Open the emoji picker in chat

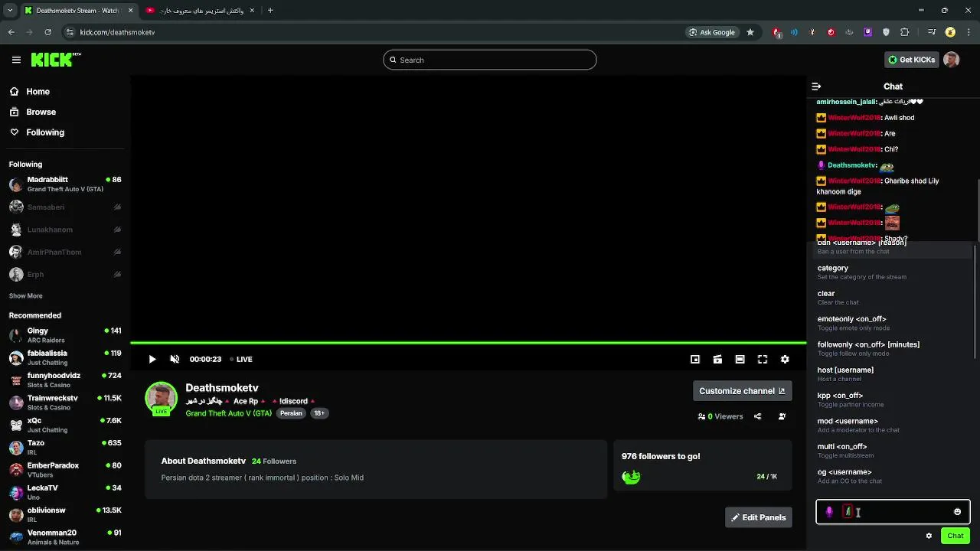pos(957,512)
